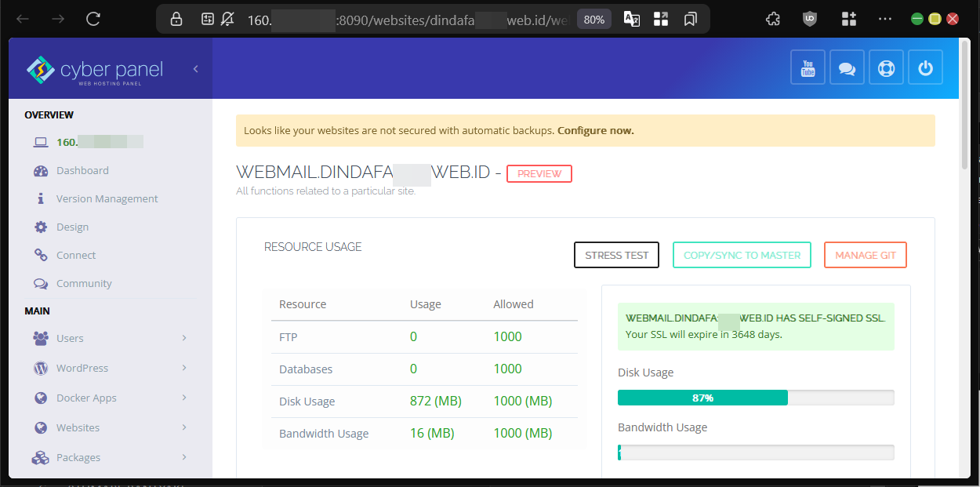Click the 80% zoom level indicator
980x487 pixels.
(x=593, y=19)
